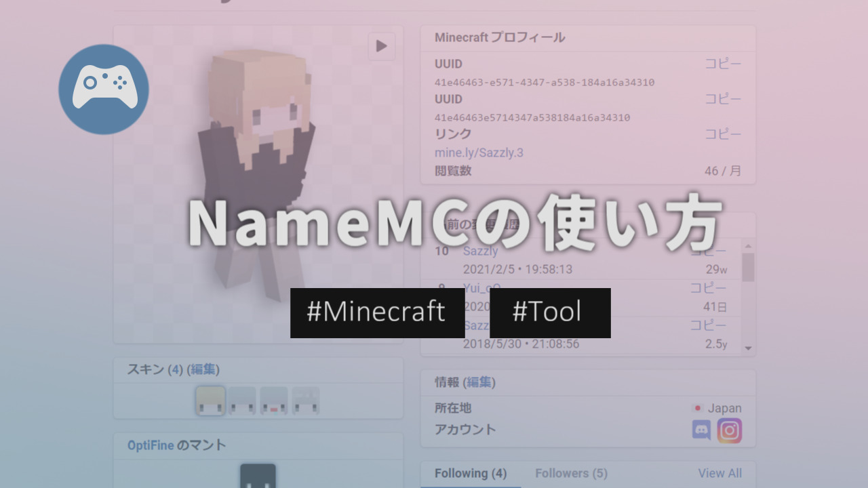The width and height of the screenshot is (868, 488).
Task: Click the OptiFine cape thumbnail
Action: click(x=258, y=476)
